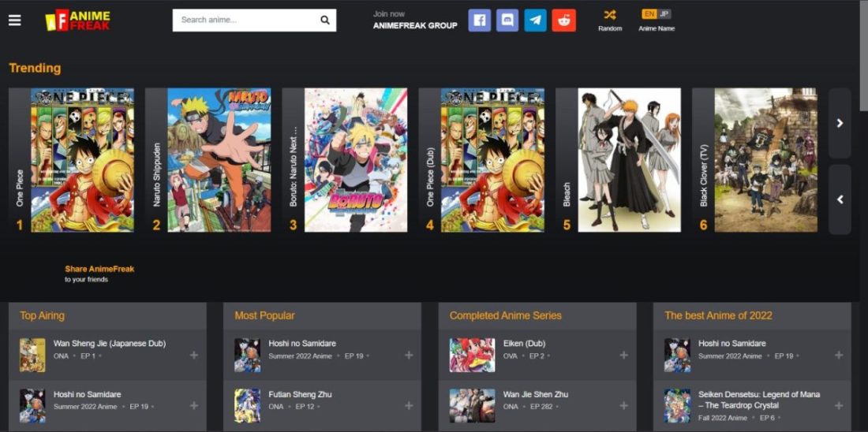The height and width of the screenshot is (432, 868).
Task: Click Wan Jie Shen Zhu small thumbnail
Action: (472, 406)
